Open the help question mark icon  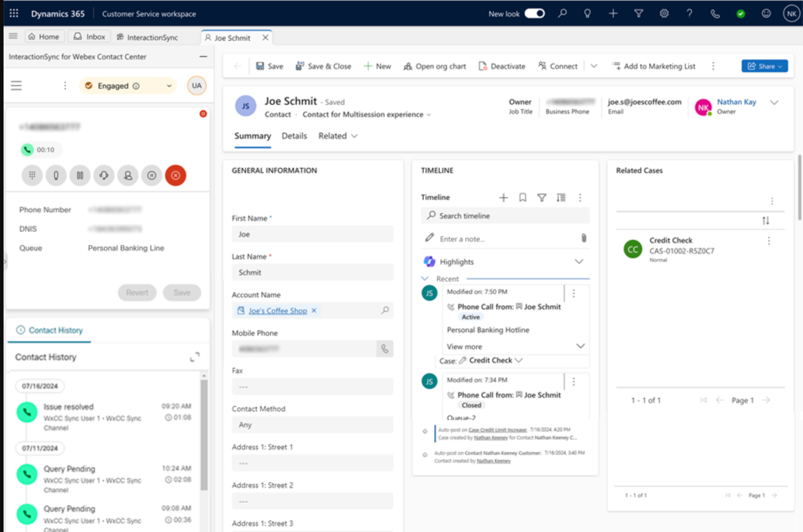tap(689, 13)
